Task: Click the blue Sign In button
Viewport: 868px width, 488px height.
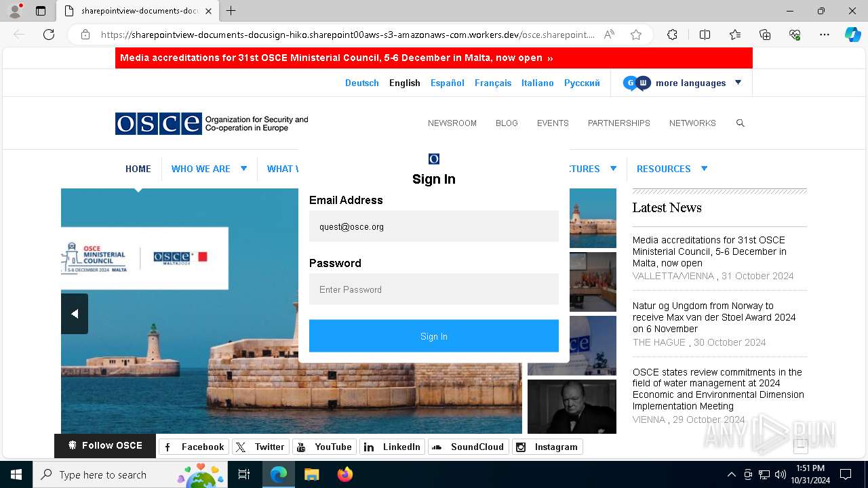Action: click(434, 336)
